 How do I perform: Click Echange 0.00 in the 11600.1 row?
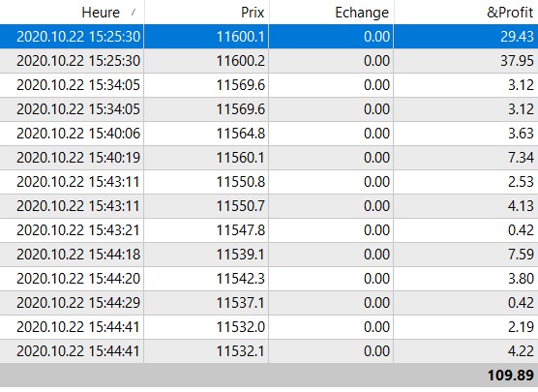(x=376, y=37)
